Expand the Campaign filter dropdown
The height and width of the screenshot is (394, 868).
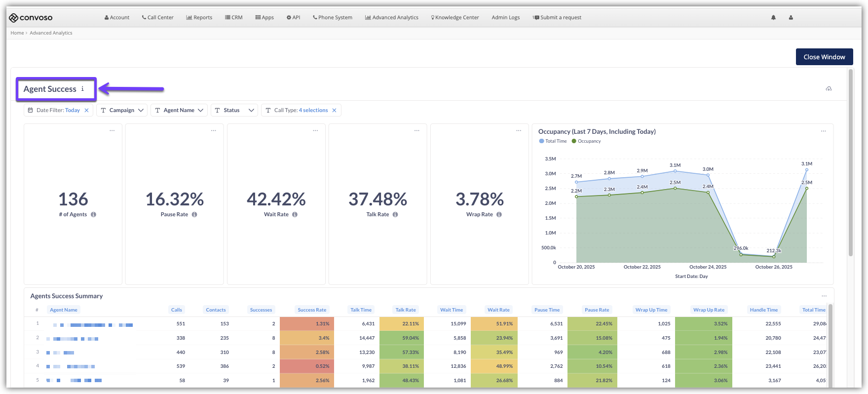[x=122, y=110]
